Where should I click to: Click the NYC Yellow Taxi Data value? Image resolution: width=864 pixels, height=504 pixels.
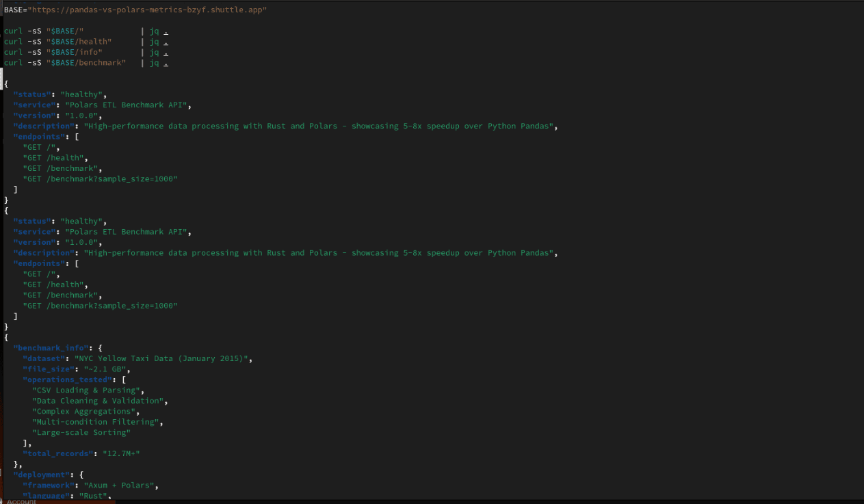[163, 358]
